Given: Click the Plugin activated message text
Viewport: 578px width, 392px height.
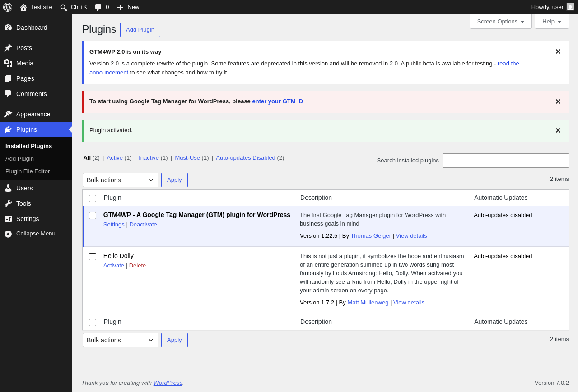Looking at the screenshot, I should click(x=111, y=130).
